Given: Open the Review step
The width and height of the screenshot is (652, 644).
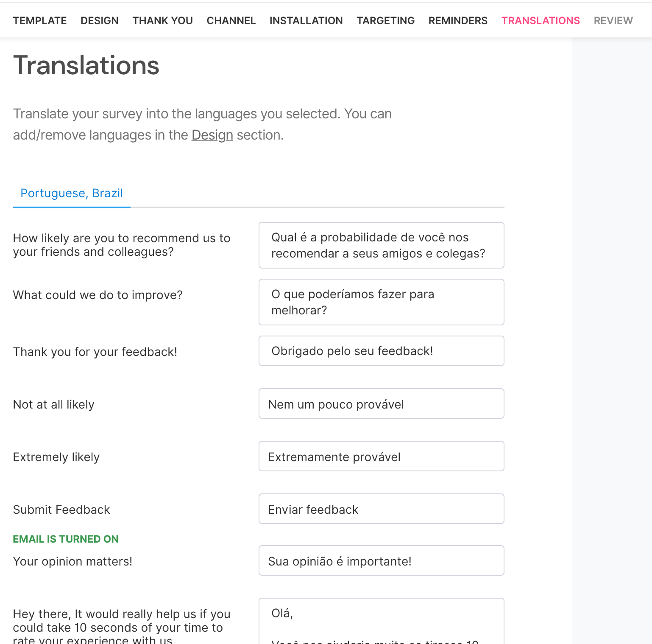Looking at the screenshot, I should tap(613, 20).
